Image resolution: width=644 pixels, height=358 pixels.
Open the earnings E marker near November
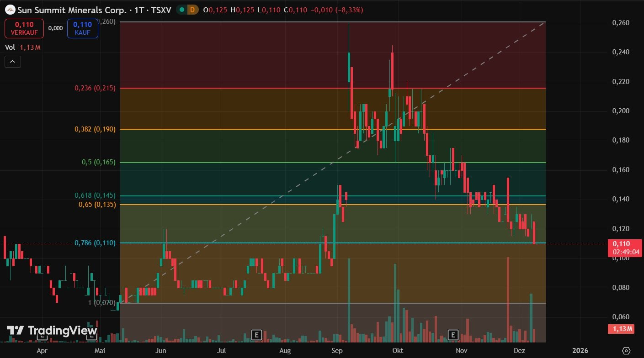pos(453,335)
